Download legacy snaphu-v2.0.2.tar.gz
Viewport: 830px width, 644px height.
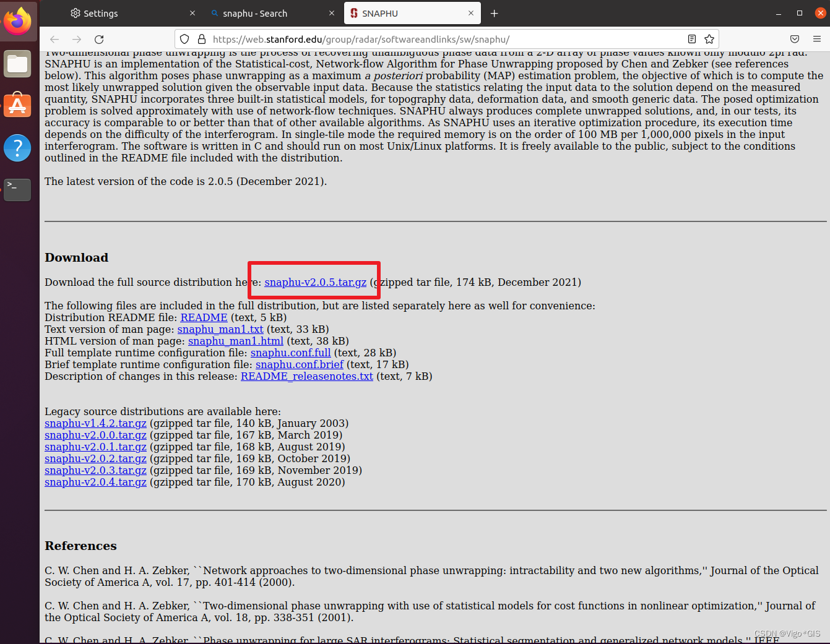[x=95, y=458]
